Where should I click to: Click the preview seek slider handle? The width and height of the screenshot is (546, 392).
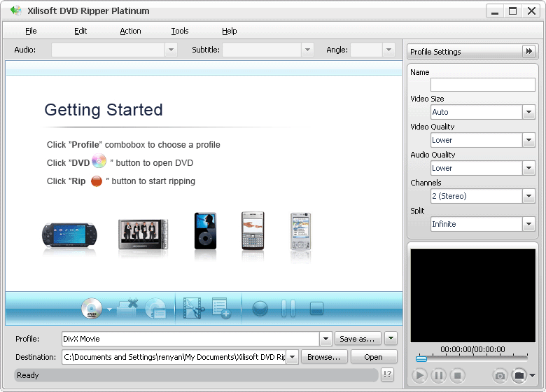(421, 358)
